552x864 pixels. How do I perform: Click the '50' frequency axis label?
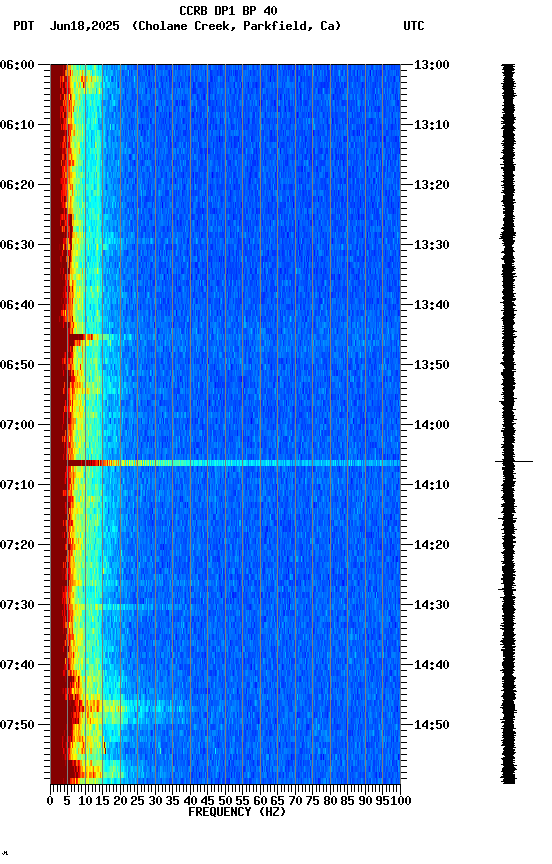[225, 801]
